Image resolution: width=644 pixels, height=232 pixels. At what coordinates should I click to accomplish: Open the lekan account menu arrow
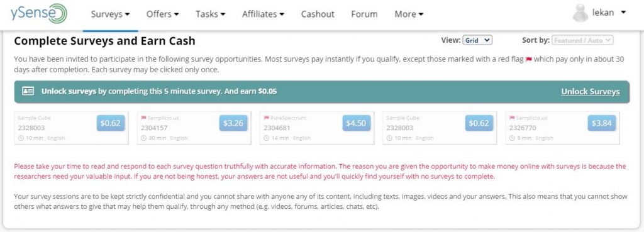pyautogui.click(x=623, y=13)
